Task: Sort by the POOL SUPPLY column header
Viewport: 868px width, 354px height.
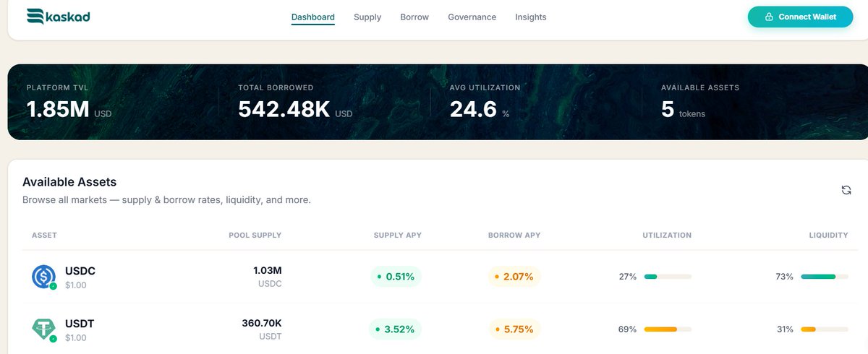Action: point(255,236)
